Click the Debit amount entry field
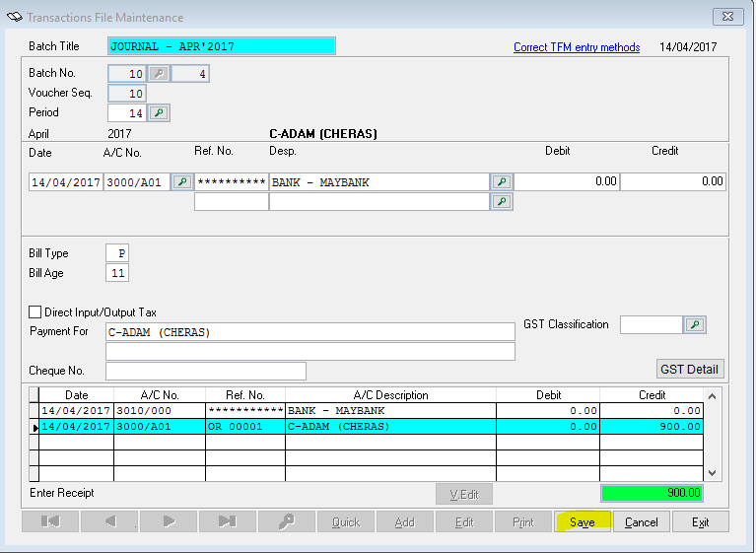756x553 pixels. [x=567, y=181]
